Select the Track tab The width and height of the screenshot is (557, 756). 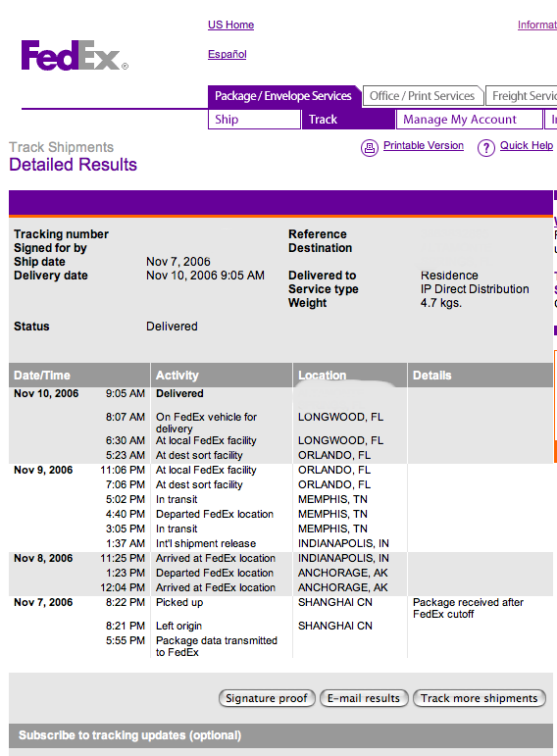(x=348, y=119)
